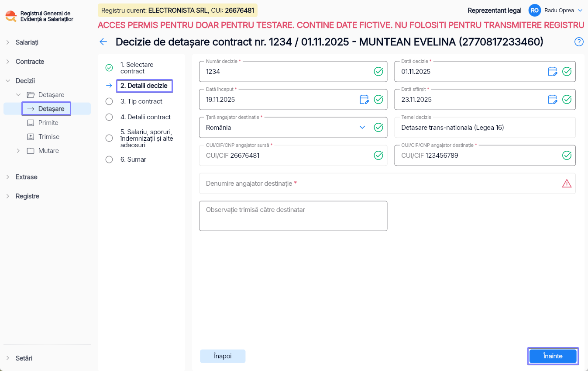Open Primite in the sidebar
The height and width of the screenshot is (371, 588).
click(48, 123)
